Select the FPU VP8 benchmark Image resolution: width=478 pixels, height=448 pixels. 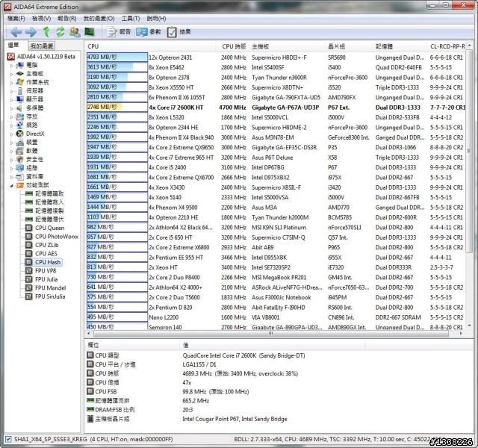[41, 270]
